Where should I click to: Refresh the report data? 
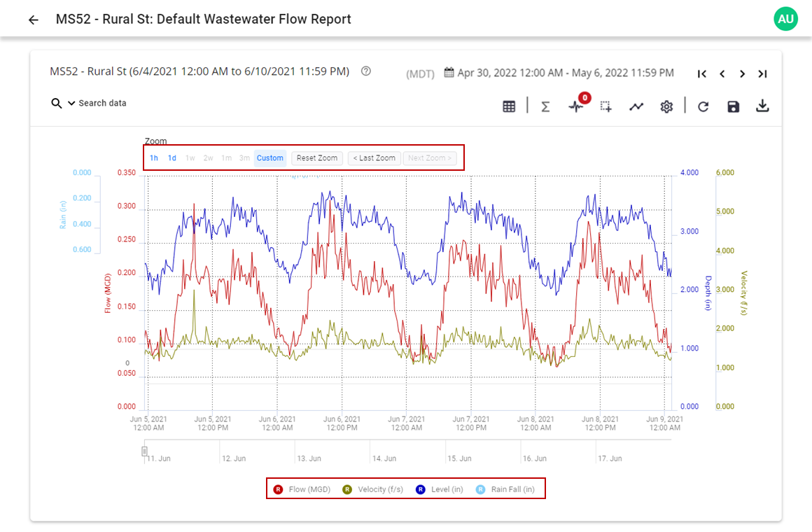(703, 105)
